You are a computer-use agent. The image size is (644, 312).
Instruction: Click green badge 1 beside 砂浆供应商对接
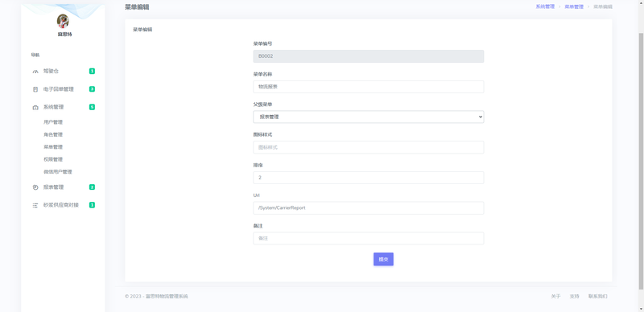[x=92, y=205]
